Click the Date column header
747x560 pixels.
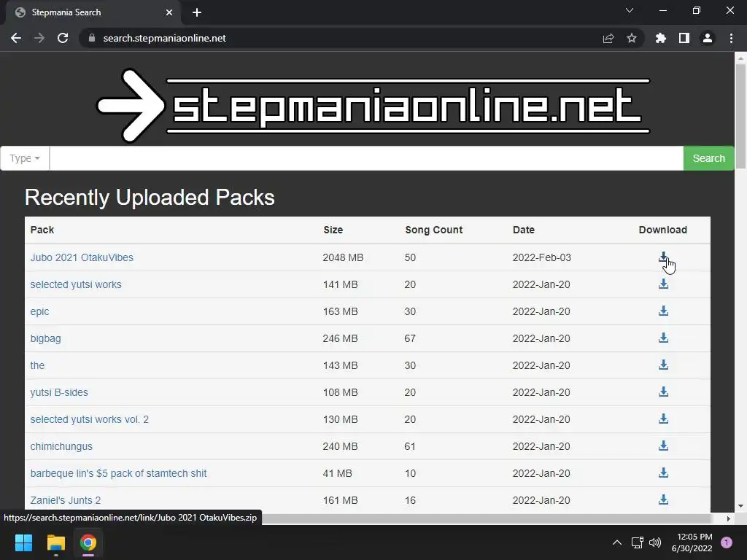tap(524, 230)
